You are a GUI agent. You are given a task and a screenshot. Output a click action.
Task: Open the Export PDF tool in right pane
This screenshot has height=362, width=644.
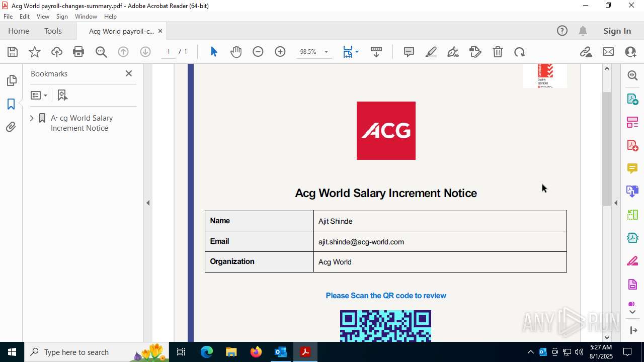632,99
